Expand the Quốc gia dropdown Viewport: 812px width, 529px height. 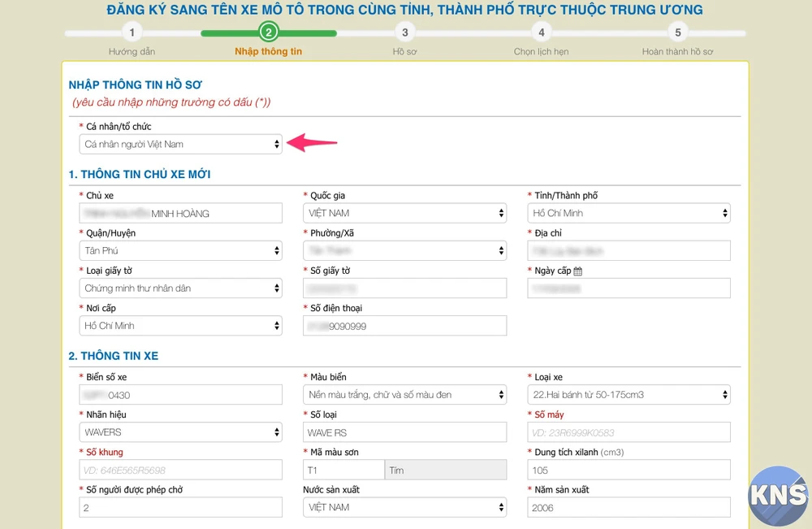[404, 214]
